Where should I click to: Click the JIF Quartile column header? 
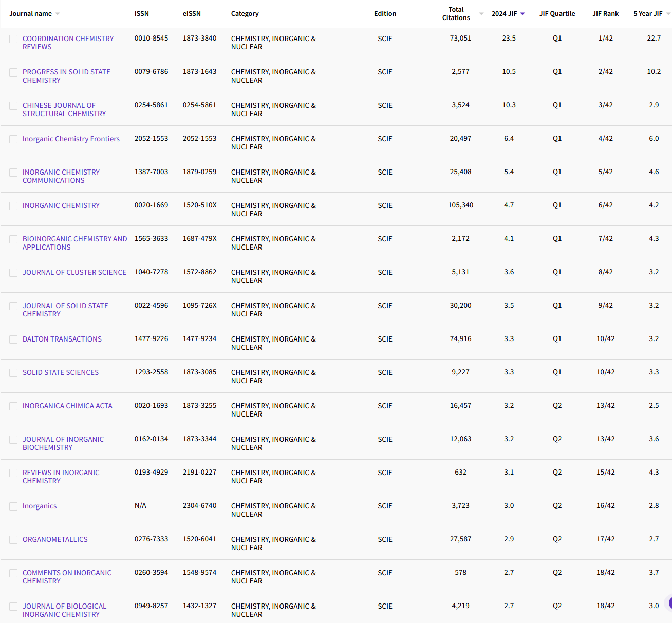tap(557, 14)
